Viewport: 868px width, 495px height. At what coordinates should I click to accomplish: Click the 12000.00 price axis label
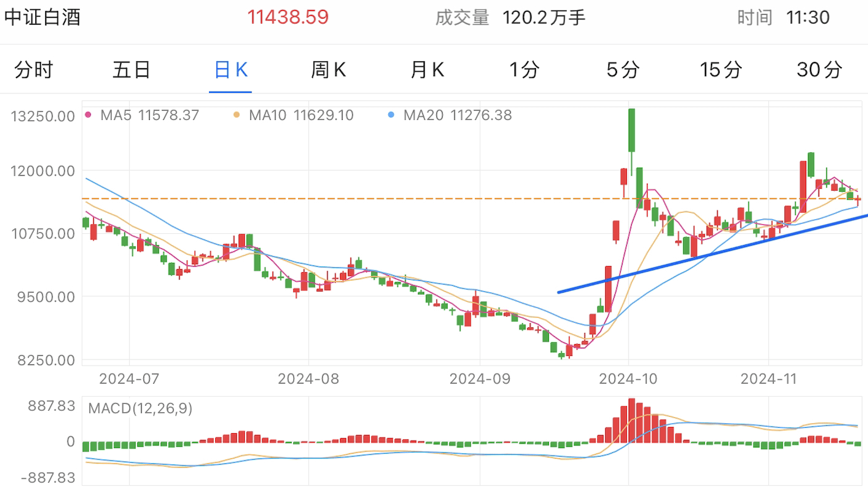pyautogui.click(x=43, y=171)
